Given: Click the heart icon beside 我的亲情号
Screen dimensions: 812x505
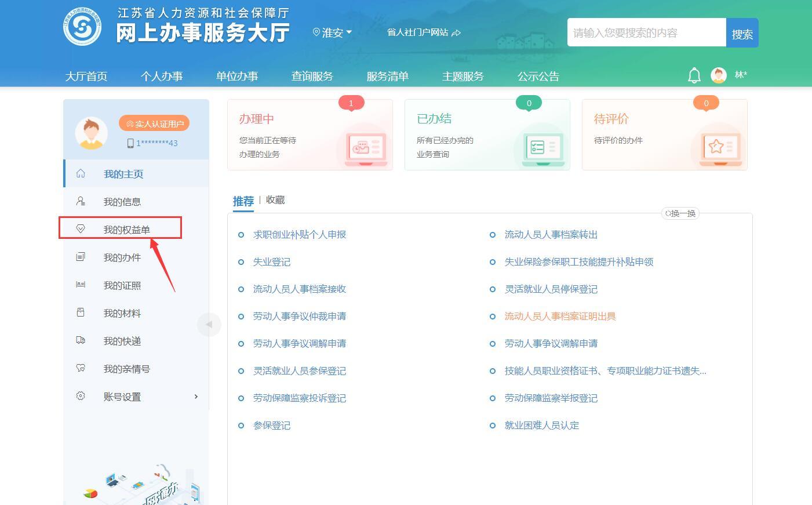Looking at the screenshot, I should pyautogui.click(x=81, y=368).
